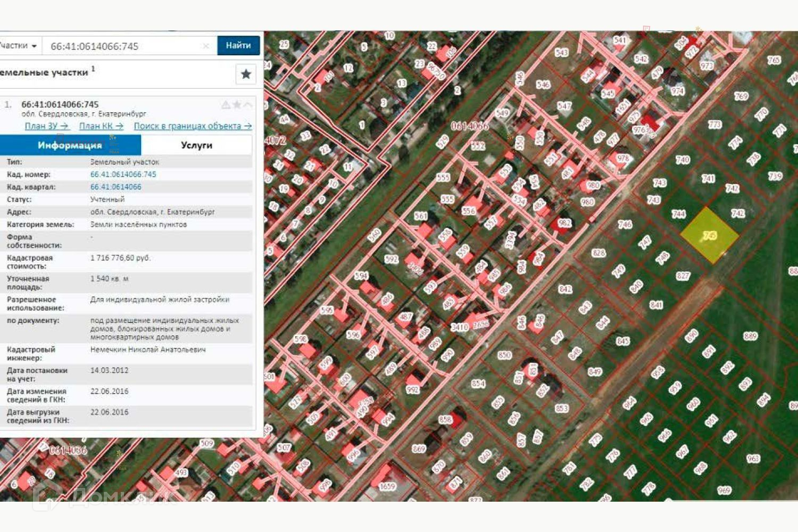This screenshot has width=798, height=532.
Task: Click parcel 842 on the map
Action: pyautogui.click(x=565, y=289)
